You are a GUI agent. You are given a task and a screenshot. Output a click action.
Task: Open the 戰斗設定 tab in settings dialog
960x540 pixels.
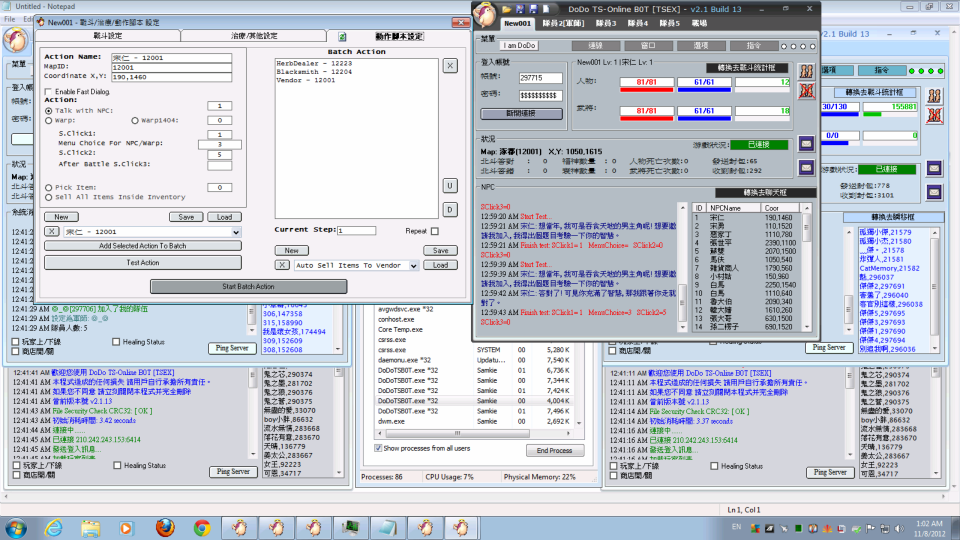pos(108,36)
